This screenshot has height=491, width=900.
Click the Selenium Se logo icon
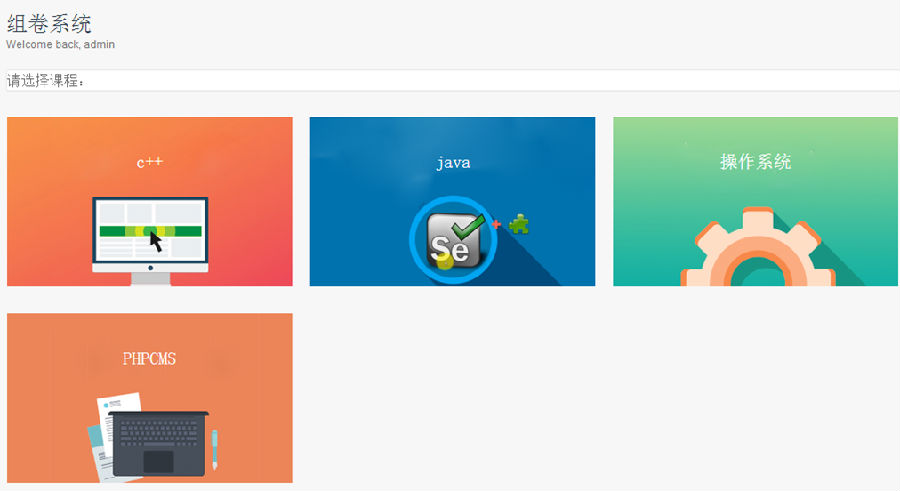coord(453,240)
